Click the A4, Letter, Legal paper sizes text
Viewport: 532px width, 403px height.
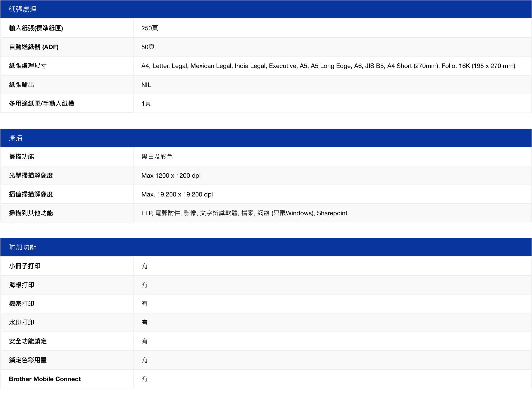[328, 66]
